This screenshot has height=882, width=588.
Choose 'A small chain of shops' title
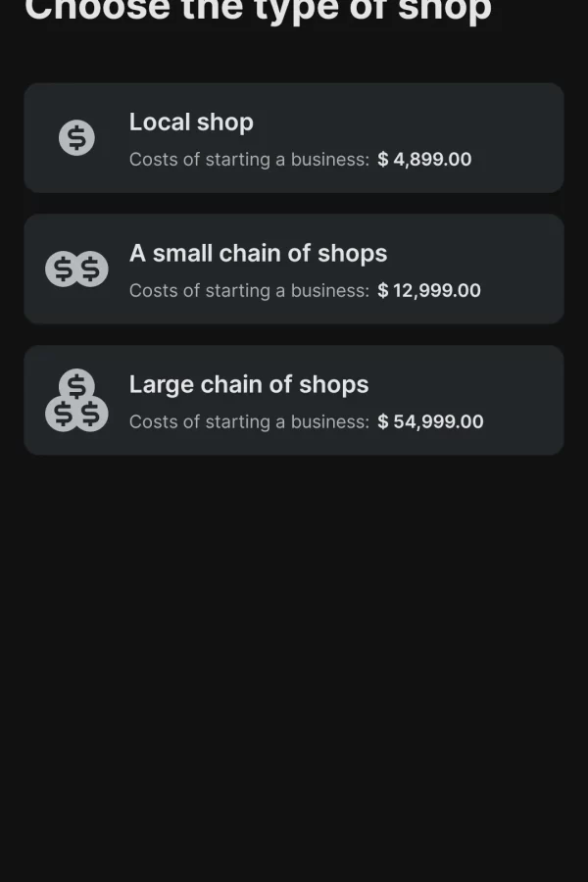(258, 253)
